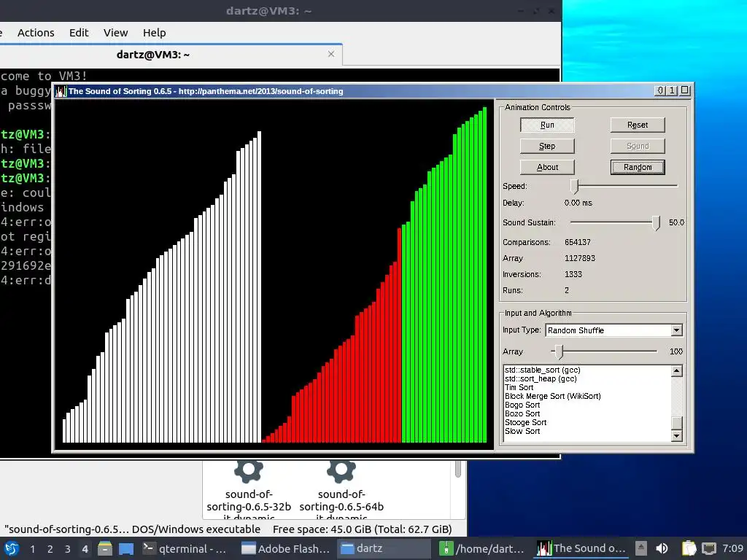The width and height of the screenshot is (747, 560).
Task: Select std::sort_heap (gcc) algorithm
Action: pos(541,378)
